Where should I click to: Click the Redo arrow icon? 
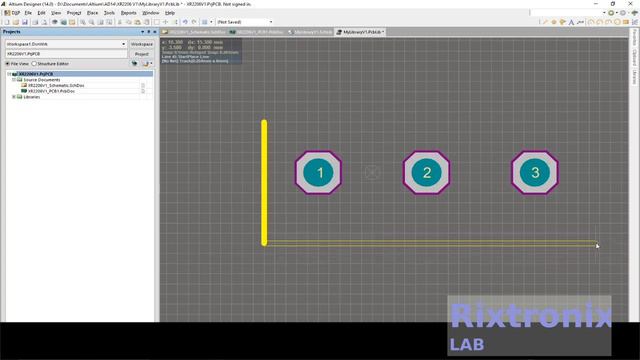(194, 22)
